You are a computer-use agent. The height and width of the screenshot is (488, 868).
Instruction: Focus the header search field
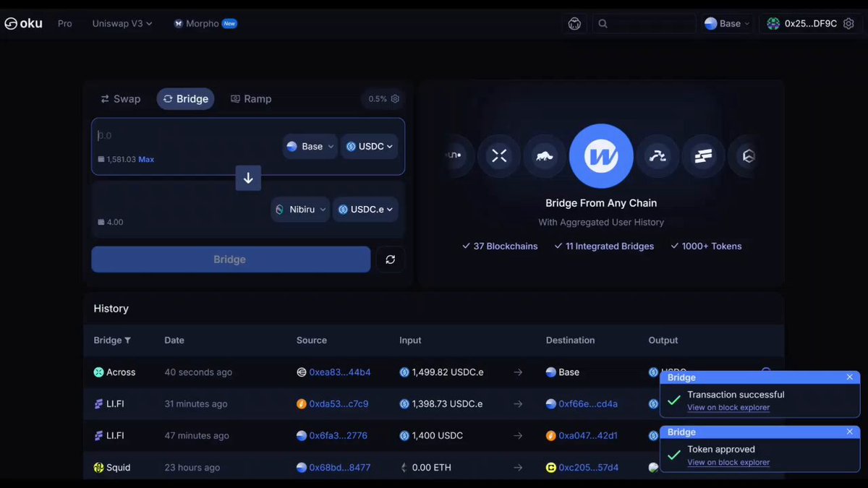pyautogui.click(x=644, y=23)
